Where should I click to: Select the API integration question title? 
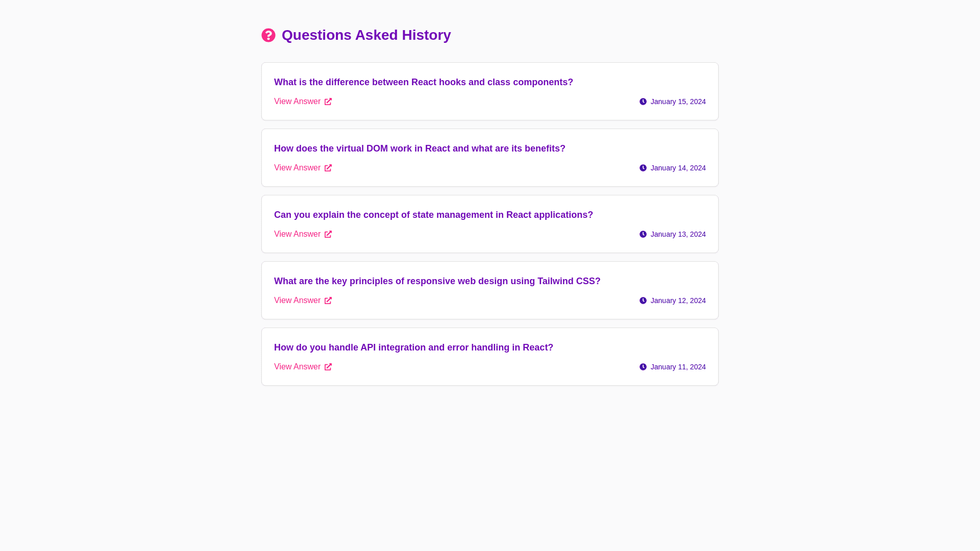coord(413,347)
